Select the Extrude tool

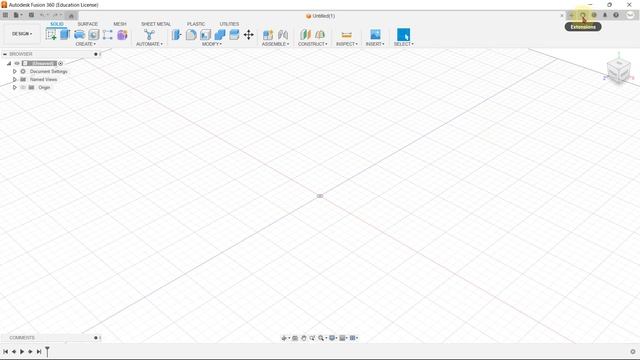tap(65, 34)
